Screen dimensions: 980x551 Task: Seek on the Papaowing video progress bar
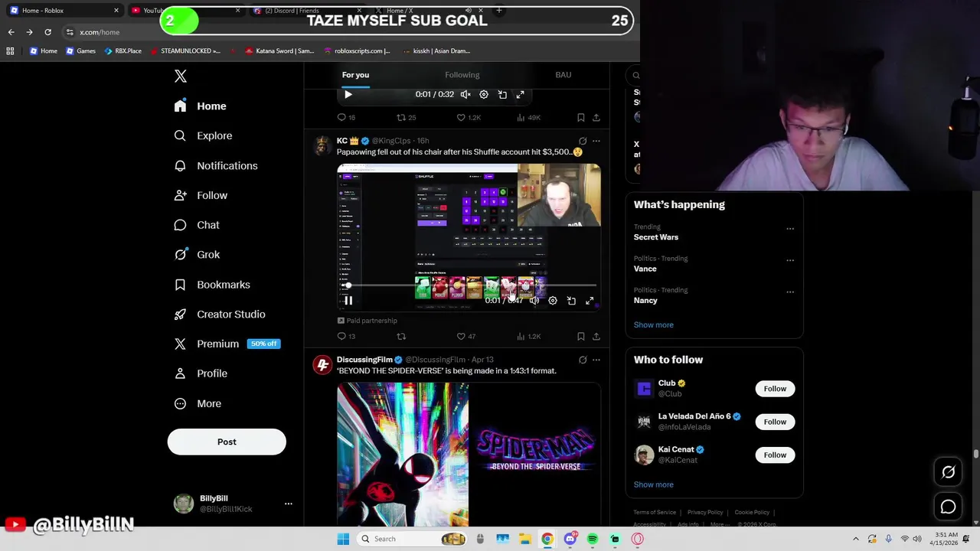469,285
